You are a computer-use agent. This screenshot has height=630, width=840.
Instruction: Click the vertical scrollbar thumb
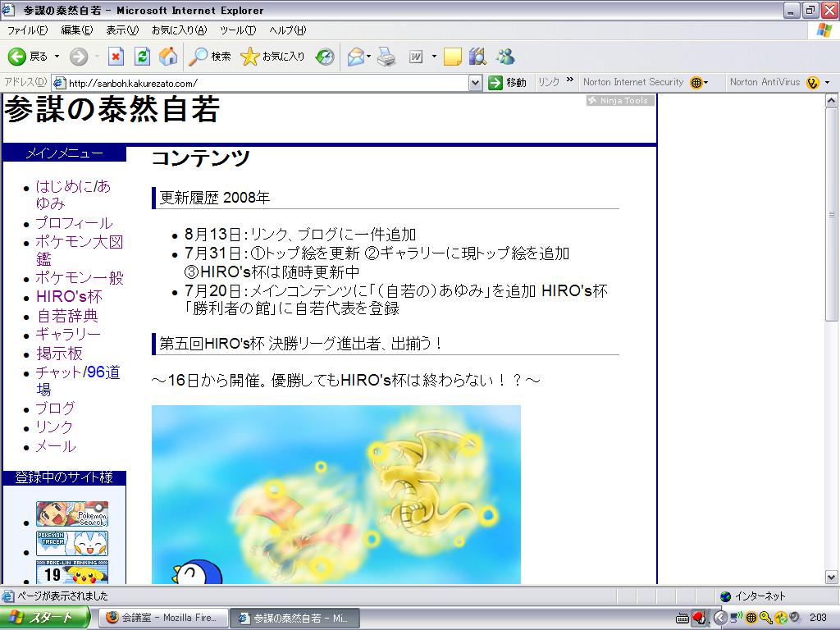[832, 214]
